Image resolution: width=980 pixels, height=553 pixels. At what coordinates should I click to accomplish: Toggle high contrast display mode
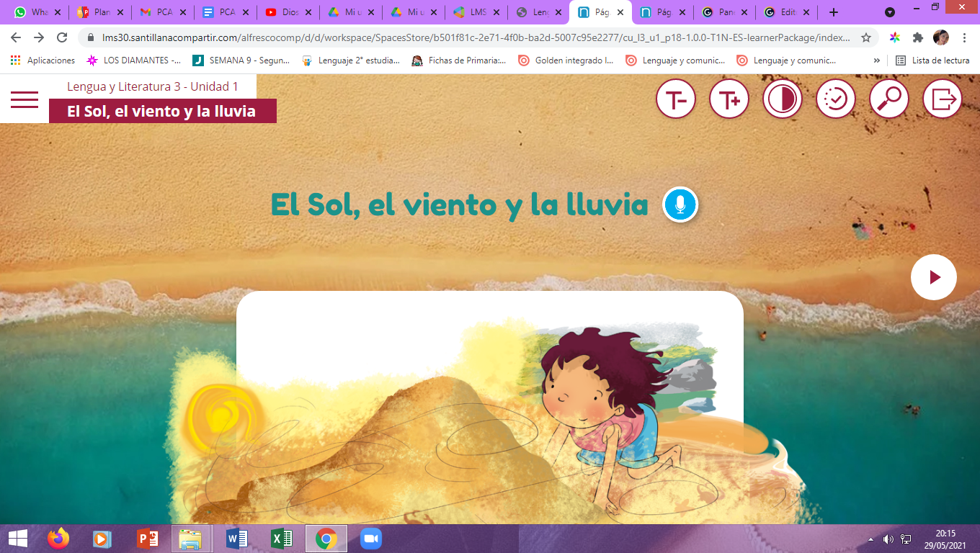(x=782, y=99)
